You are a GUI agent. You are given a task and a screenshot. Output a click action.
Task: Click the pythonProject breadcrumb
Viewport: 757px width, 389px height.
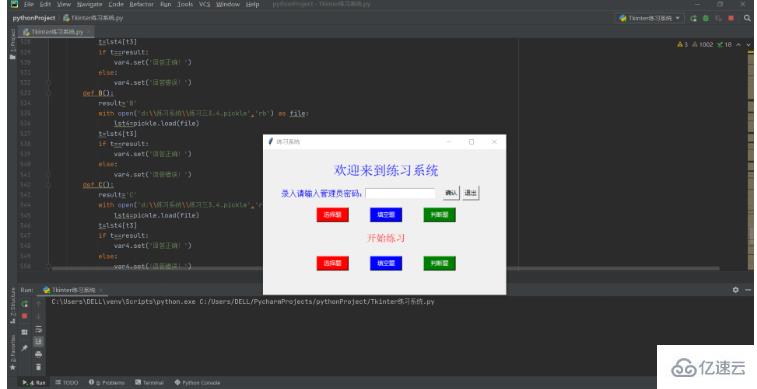tap(34, 18)
